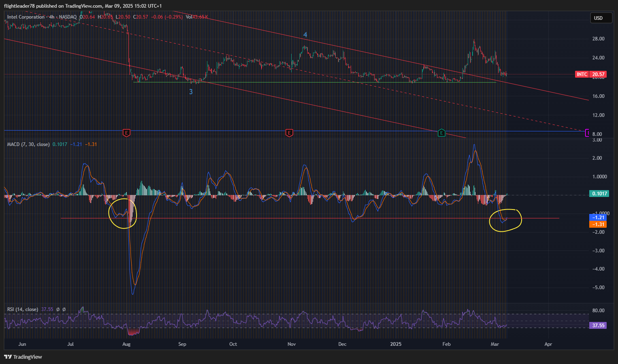Select the Intel Corporation symbol title

tap(26, 17)
